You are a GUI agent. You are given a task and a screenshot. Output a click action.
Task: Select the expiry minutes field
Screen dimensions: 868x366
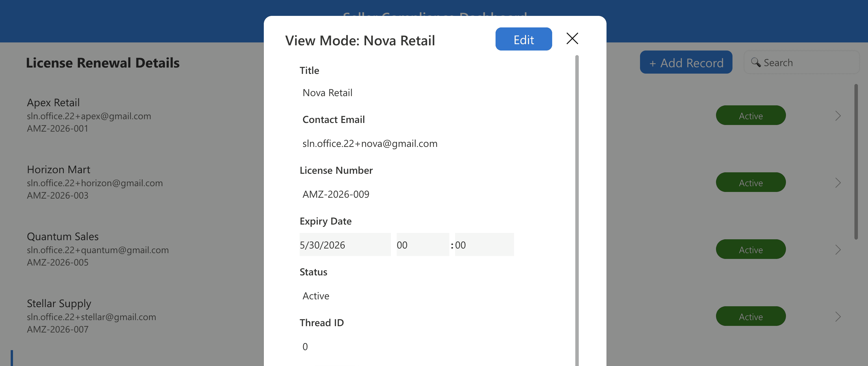(484, 245)
